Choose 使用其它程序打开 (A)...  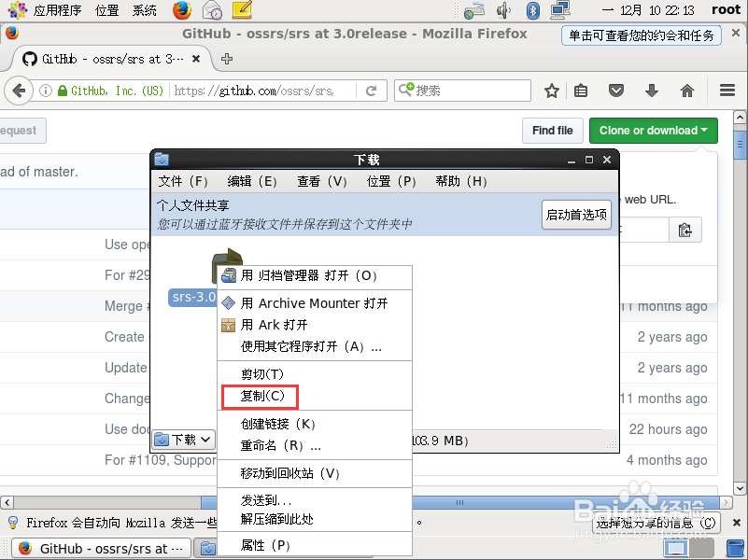(315, 346)
